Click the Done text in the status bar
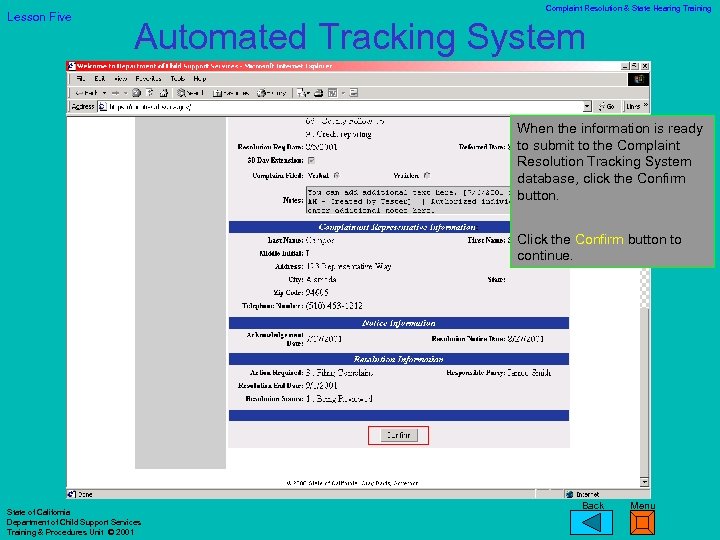The height and width of the screenshot is (540, 720). pos(85,495)
